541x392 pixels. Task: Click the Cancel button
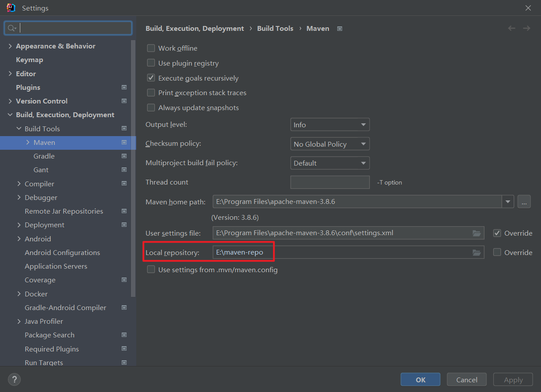(466, 380)
